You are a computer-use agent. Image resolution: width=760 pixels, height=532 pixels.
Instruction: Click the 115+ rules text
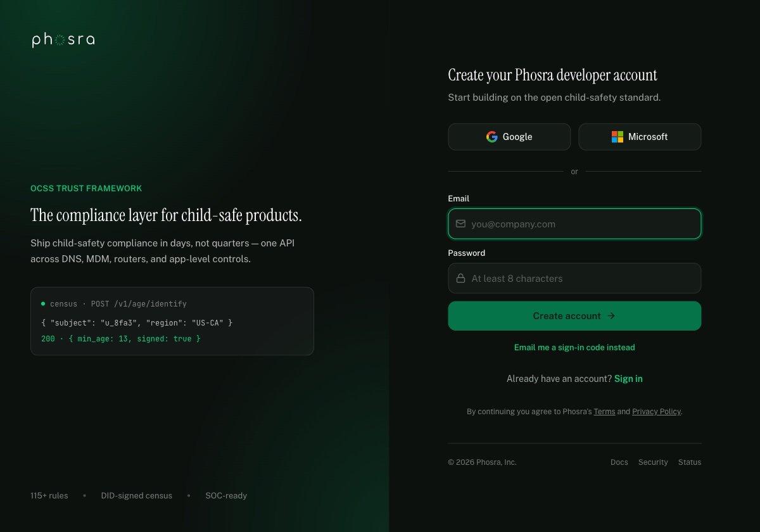49,496
